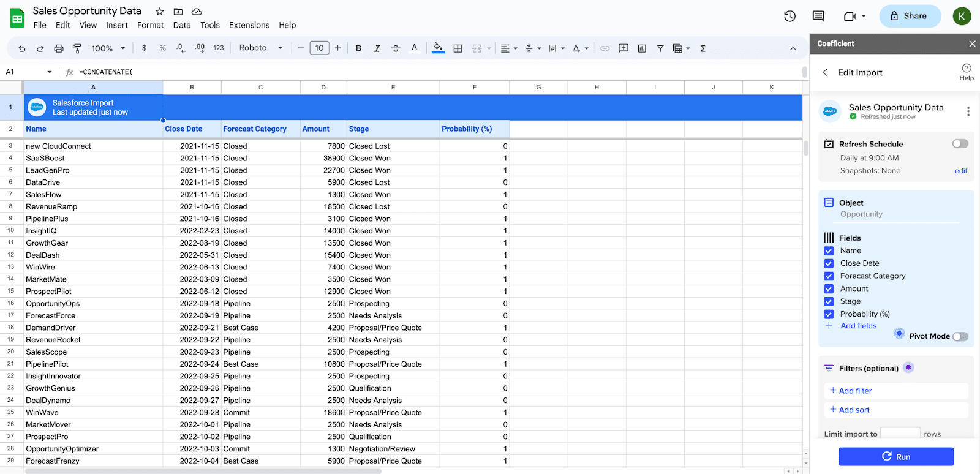Open Functions sigma icon
980x474 pixels.
click(x=703, y=48)
